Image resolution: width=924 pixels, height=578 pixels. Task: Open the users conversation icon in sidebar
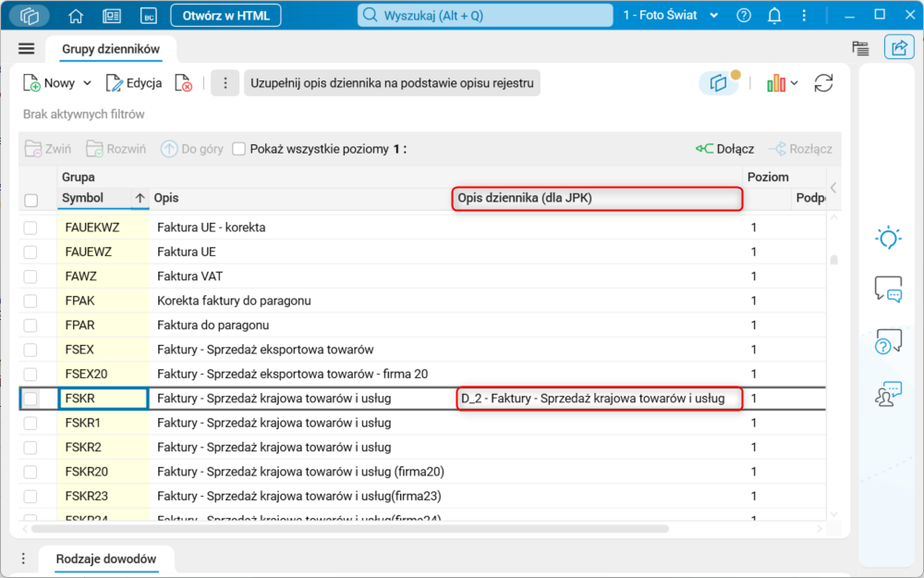889,394
